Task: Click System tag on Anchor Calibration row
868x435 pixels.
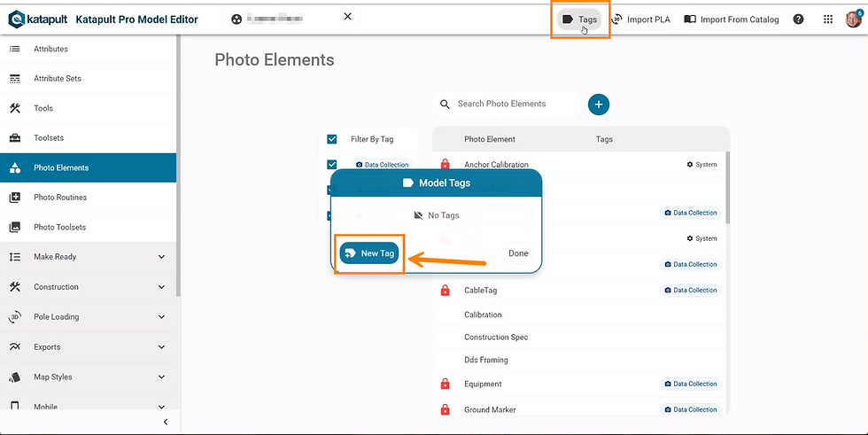Action: [701, 165]
